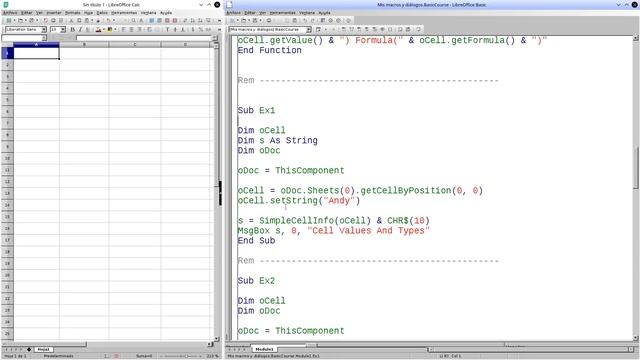Click the Spelling icon in Calc
The image size is (640, 360).
[x=141, y=20]
